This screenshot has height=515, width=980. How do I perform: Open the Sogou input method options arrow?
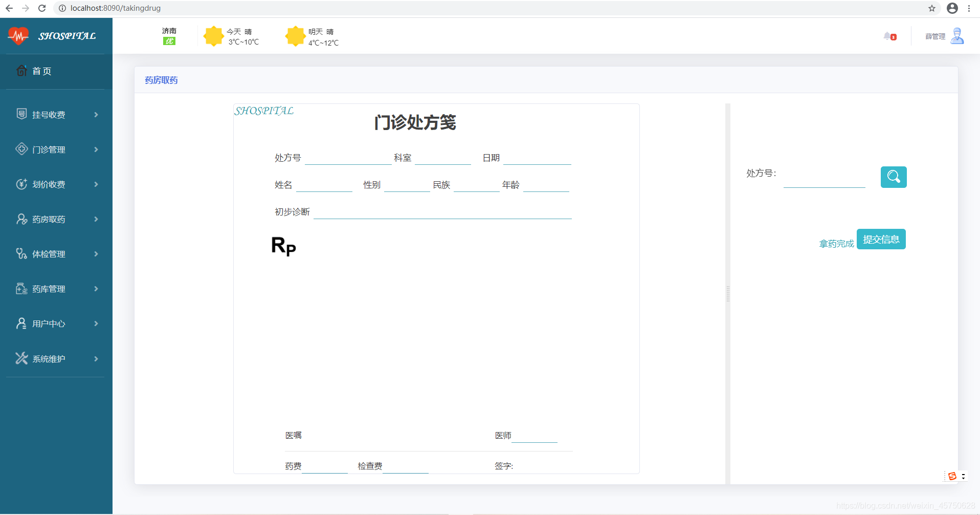[x=963, y=476]
